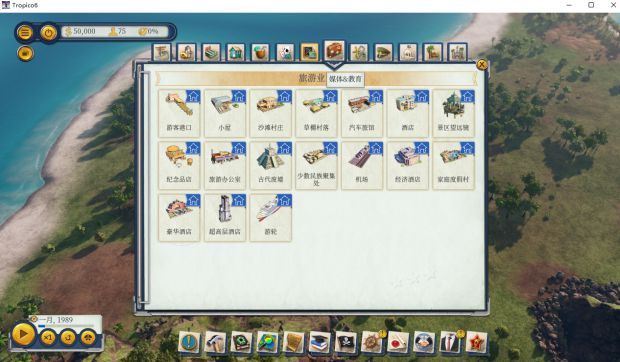Select the souvenir shop (纪念品店) building
This screenshot has width=620, height=362.
coord(179,165)
